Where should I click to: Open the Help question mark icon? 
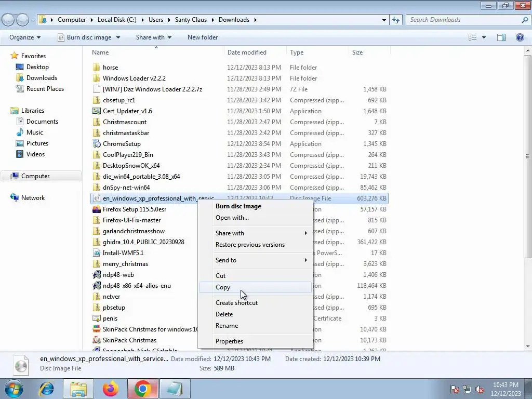click(520, 37)
